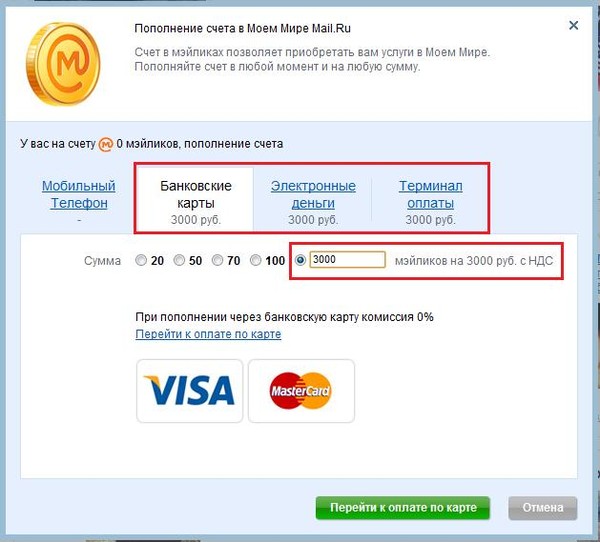Open the Терминал оплаты tab
Screen dimensions: 600x542
[x=430, y=194]
